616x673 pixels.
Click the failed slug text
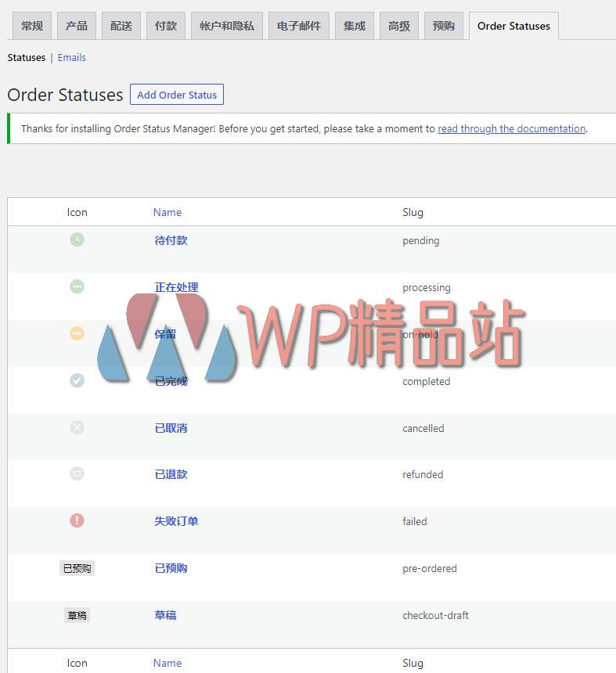coord(415,521)
